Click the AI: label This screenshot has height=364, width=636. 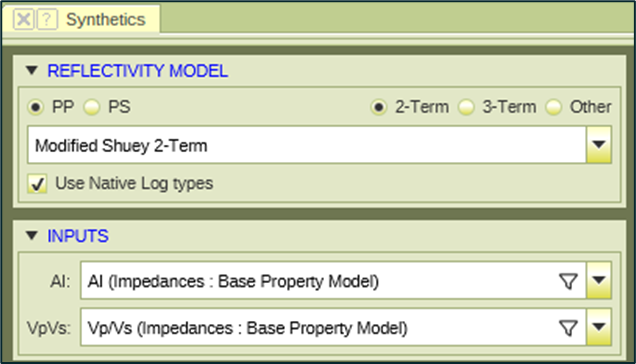pyautogui.click(x=60, y=281)
